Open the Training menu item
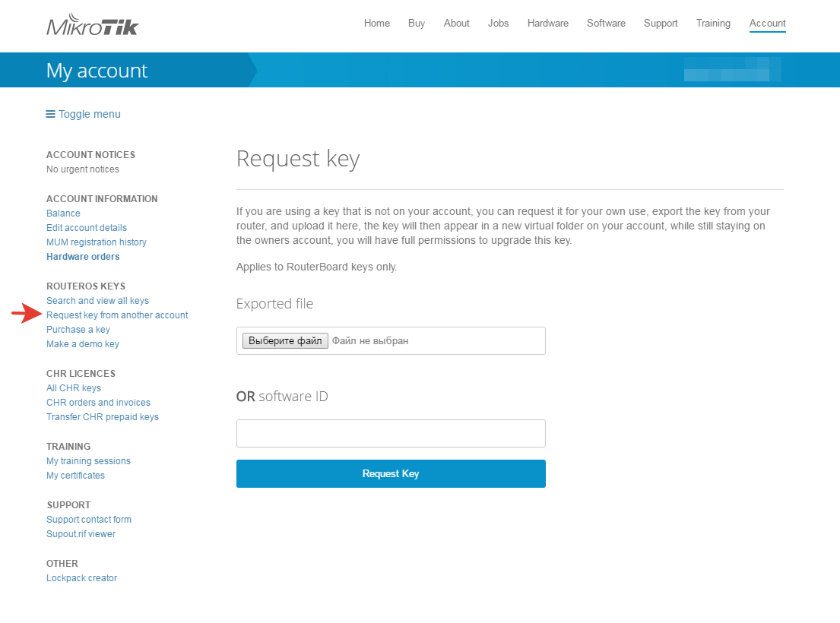The height and width of the screenshot is (623, 840). [x=713, y=23]
